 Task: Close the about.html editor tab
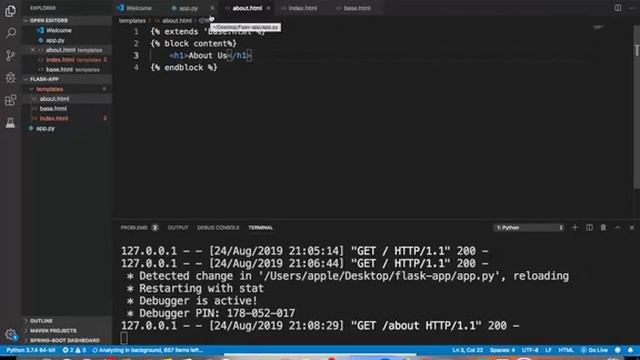click(269, 8)
